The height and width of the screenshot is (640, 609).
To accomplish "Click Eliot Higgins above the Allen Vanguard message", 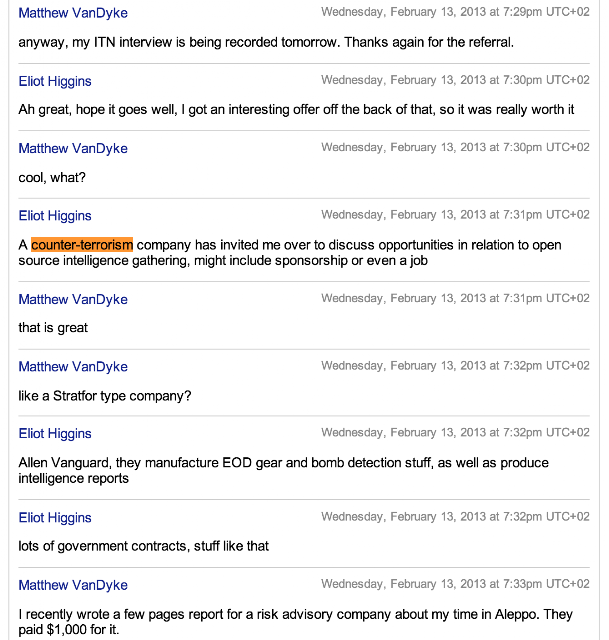I will click(x=55, y=434).
